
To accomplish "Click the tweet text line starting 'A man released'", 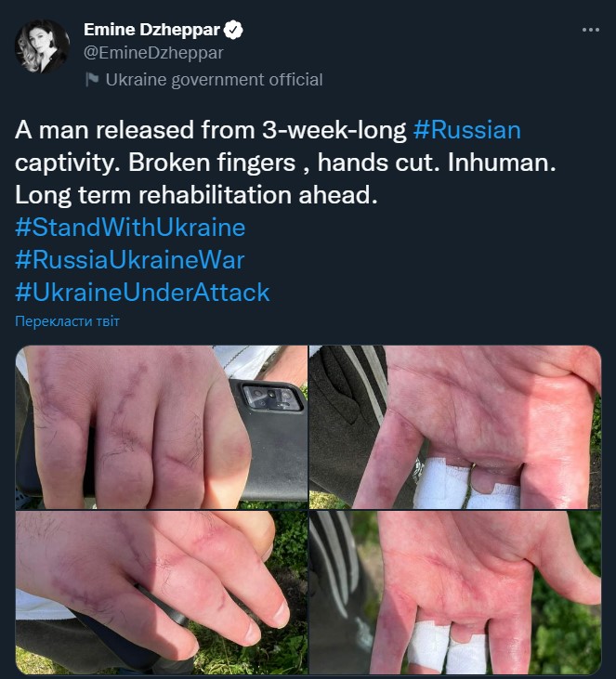I will (x=269, y=130).
